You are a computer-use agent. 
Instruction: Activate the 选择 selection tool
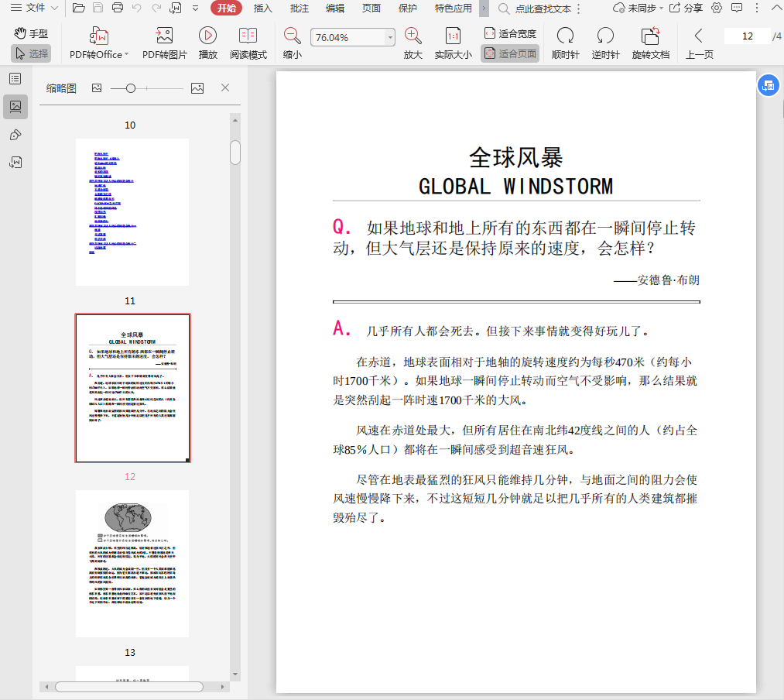coord(31,53)
